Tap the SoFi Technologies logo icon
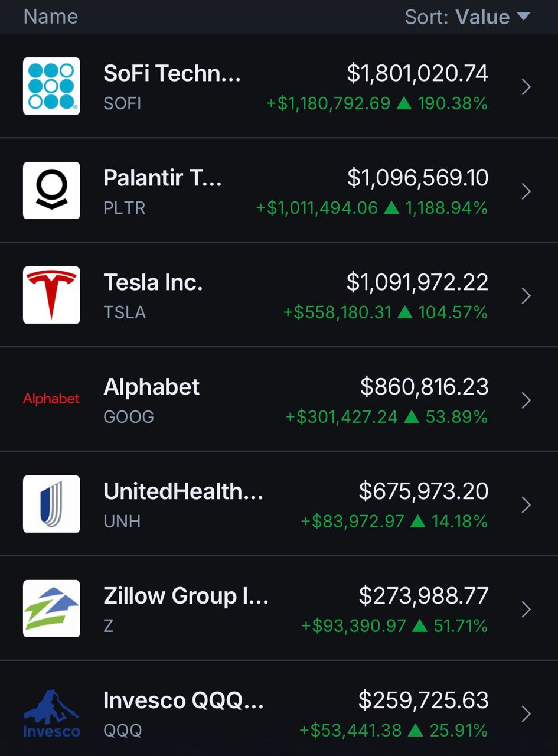The image size is (558, 756). click(51, 86)
